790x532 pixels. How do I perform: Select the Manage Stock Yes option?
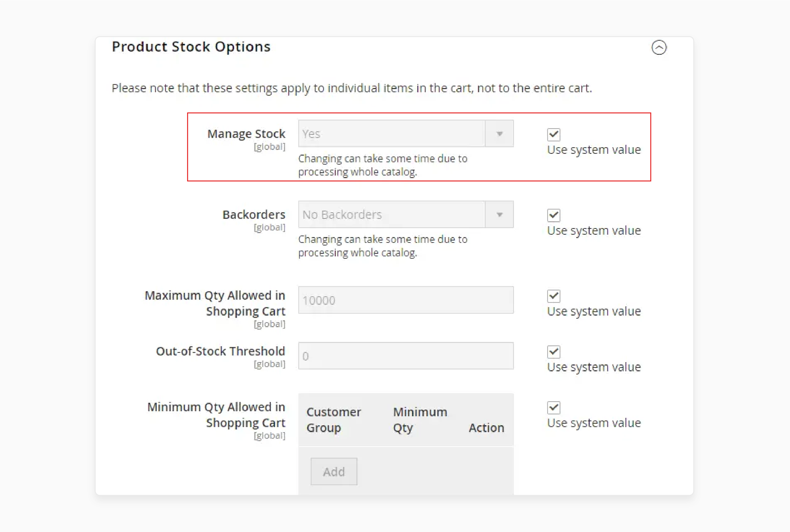coord(404,133)
